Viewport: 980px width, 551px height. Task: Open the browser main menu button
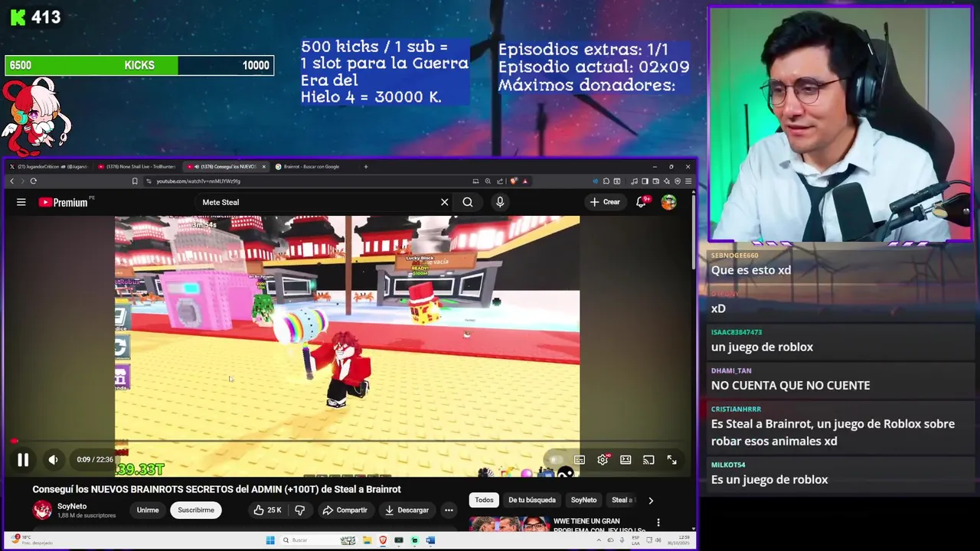coord(688,181)
